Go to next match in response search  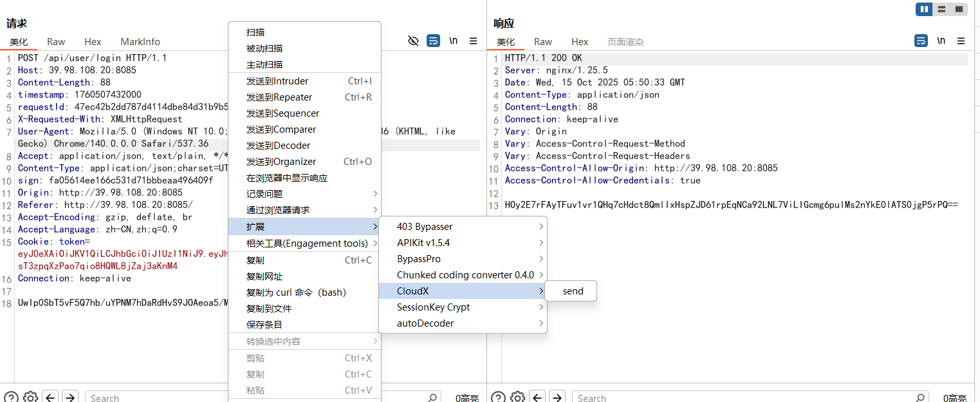tap(557, 397)
